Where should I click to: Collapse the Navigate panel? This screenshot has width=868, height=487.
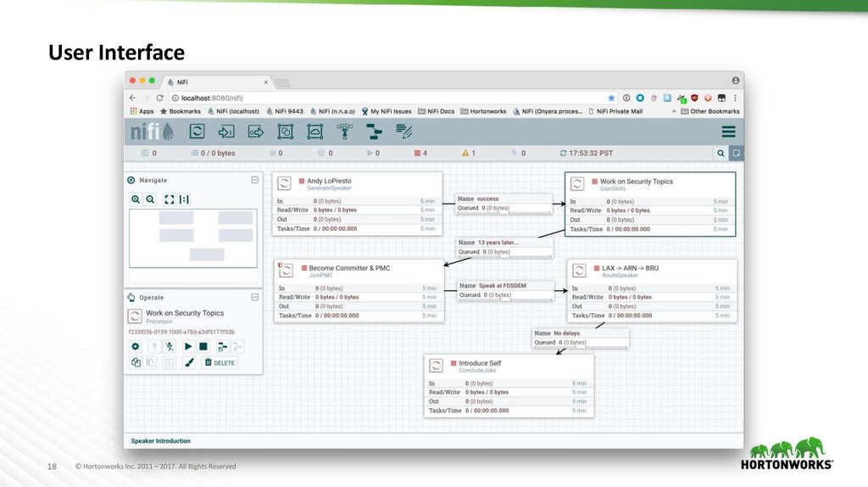[254, 180]
